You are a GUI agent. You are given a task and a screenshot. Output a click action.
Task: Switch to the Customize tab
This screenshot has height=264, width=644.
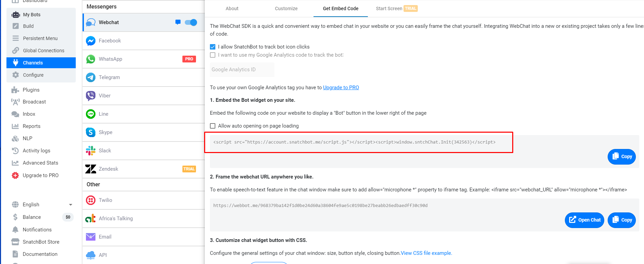click(286, 8)
